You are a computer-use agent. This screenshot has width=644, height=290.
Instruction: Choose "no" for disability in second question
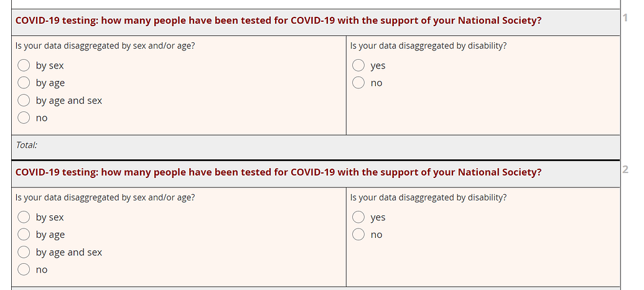[x=358, y=235]
